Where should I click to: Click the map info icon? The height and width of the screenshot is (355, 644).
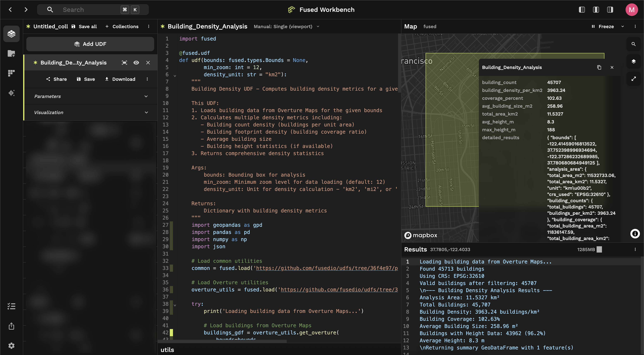click(635, 234)
